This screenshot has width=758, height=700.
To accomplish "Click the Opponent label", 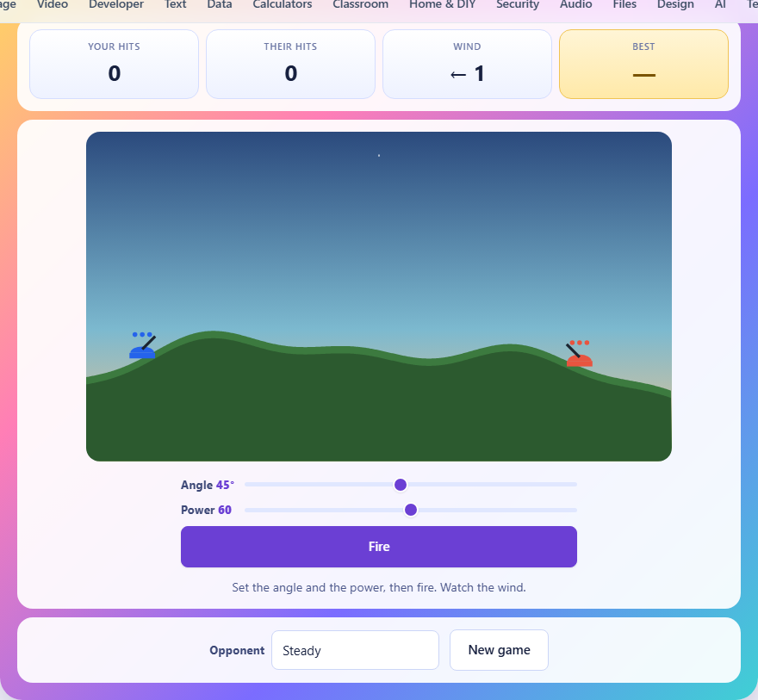I will coord(237,651).
